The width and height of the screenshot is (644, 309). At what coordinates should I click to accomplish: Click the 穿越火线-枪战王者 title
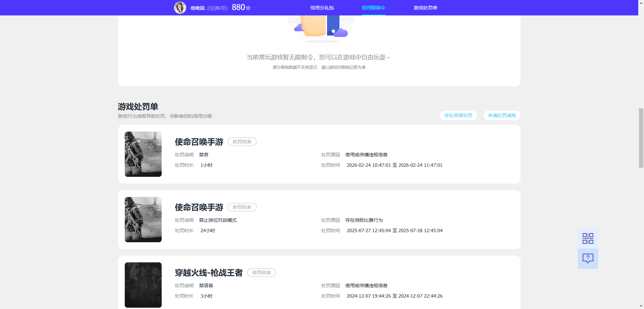tap(209, 273)
